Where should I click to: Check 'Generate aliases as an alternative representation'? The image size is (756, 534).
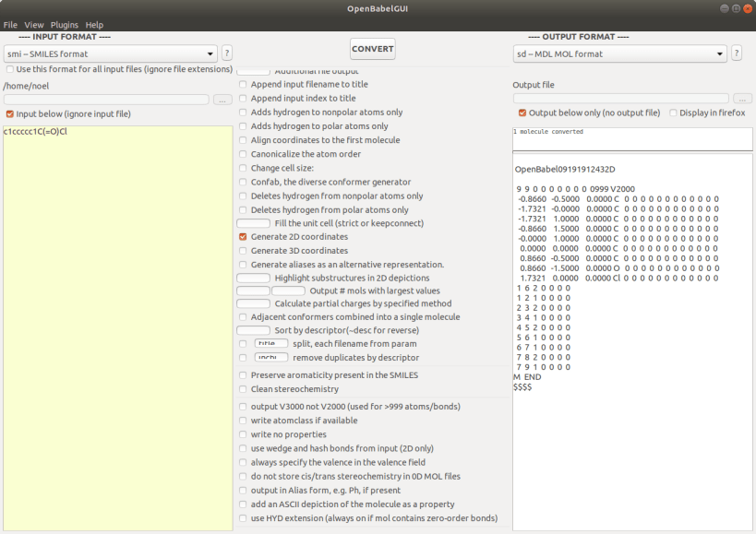pyautogui.click(x=243, y=265)
